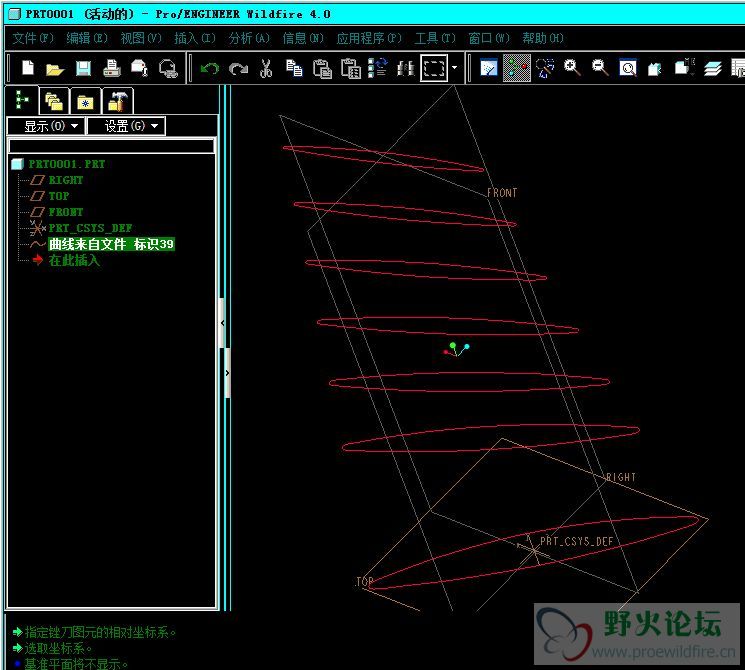Click the PRT_CSYS_DEF label in the viewport
The height and width of the screenshot is (670, 745).
coord(576,541)
